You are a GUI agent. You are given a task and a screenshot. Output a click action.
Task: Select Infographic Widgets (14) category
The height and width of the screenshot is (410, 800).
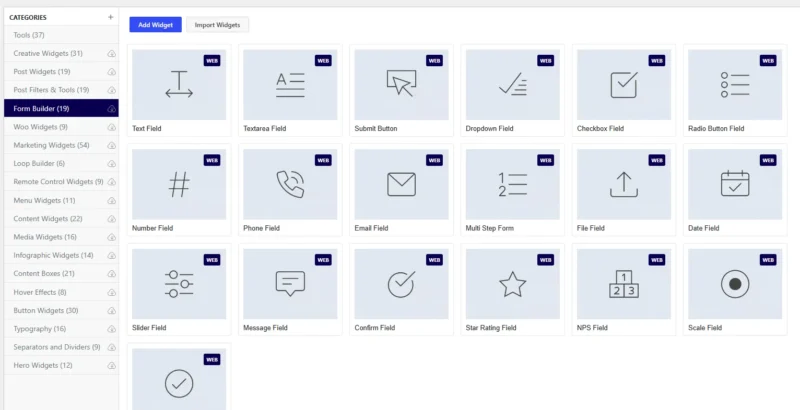tap(61, 255)
